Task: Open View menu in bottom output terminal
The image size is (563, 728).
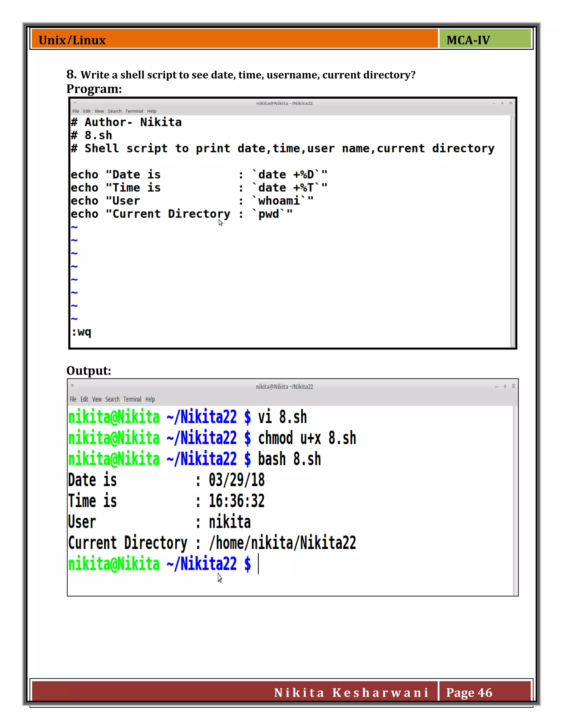Action: (x=97, y=399)
